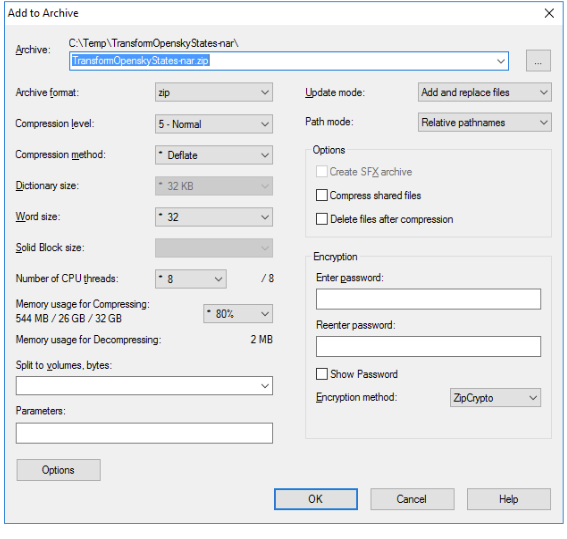
Task: Open the Split to volumes combo box
Action: [144, 386]
